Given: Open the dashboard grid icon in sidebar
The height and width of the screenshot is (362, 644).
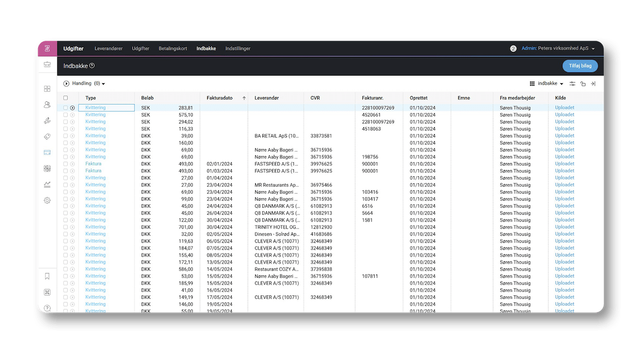Looking at the screenshot, I should click(47, 89).
